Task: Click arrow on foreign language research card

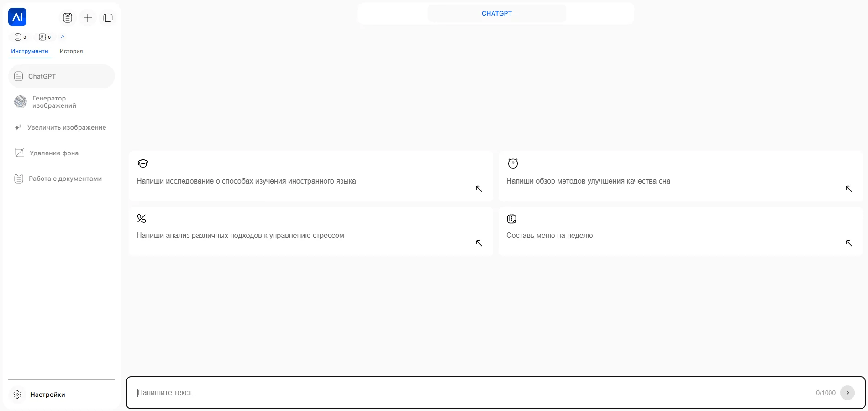Action: point(479,189)
